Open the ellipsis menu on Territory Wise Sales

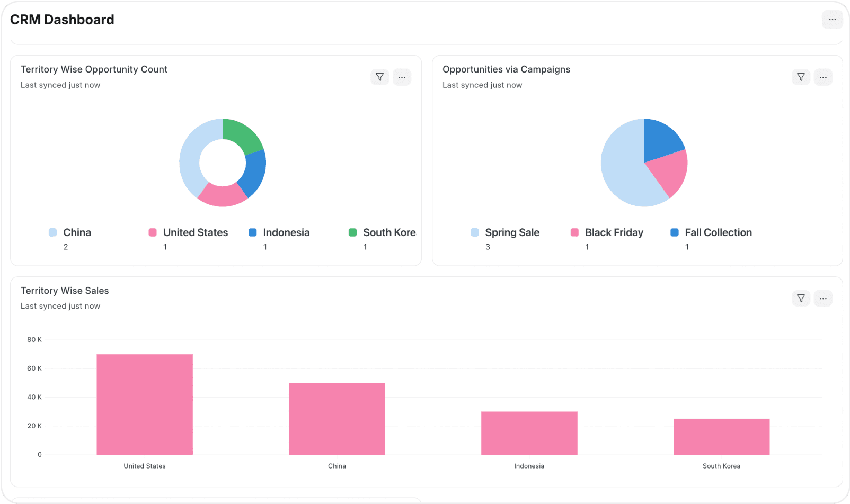click(823, 298)
